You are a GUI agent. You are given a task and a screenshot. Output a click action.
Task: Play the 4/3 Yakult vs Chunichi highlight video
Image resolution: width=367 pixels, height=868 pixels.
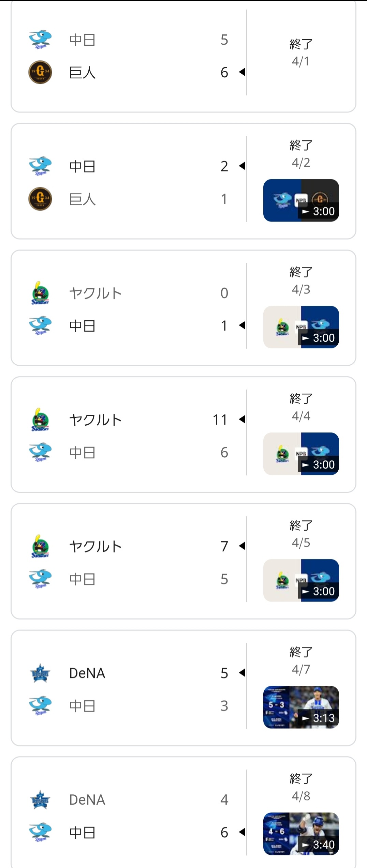[x=301, y=327]
